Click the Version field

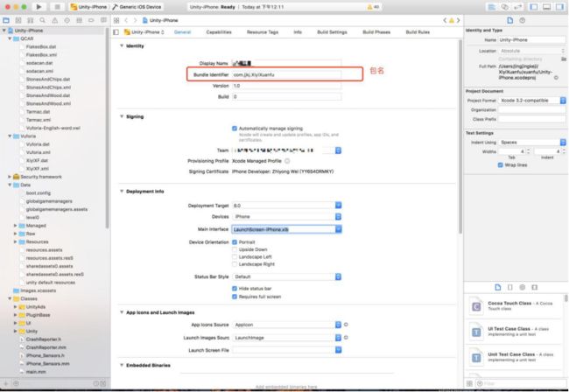click(x=286, y=86)
